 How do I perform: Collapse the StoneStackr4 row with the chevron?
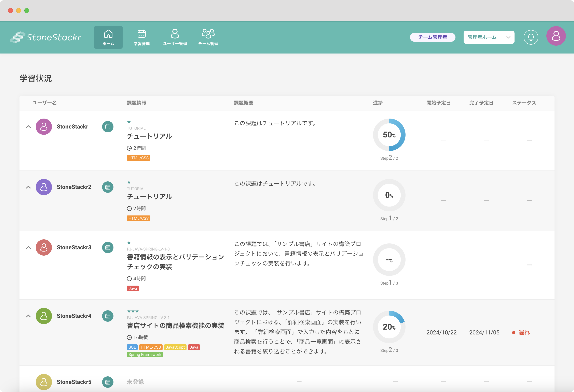coord(28,316)
